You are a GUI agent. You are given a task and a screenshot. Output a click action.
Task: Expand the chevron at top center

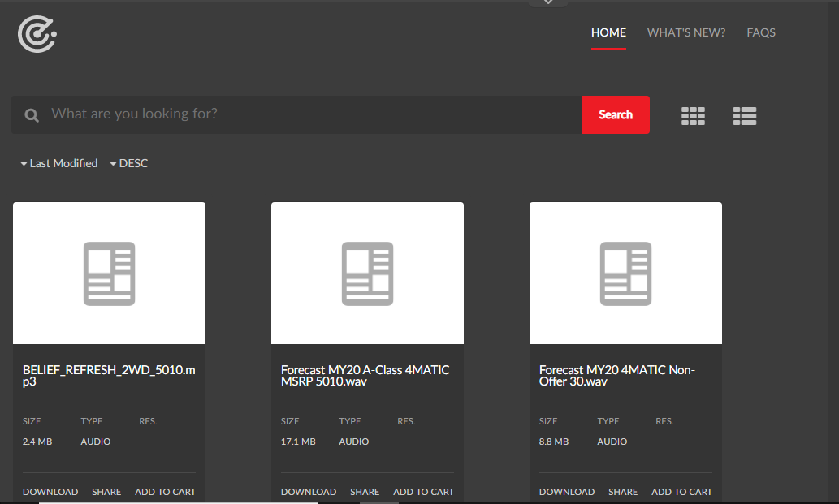pos(547,3)
